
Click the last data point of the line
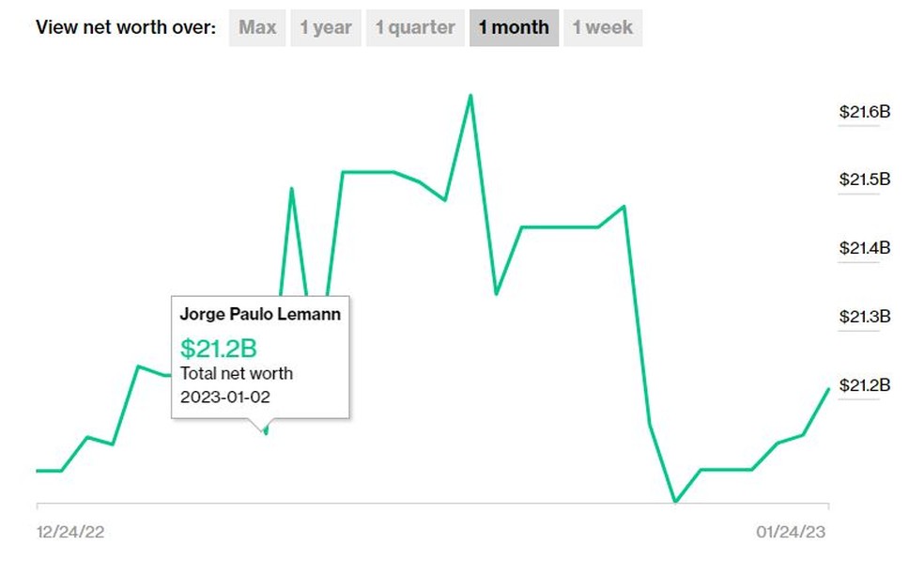[828, 388]
